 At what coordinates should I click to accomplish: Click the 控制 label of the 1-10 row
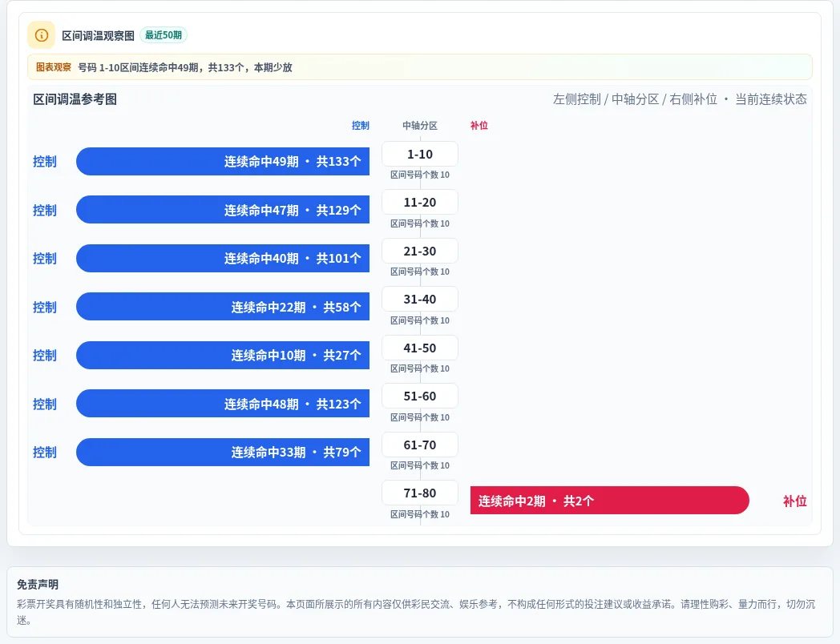[44, 161]
